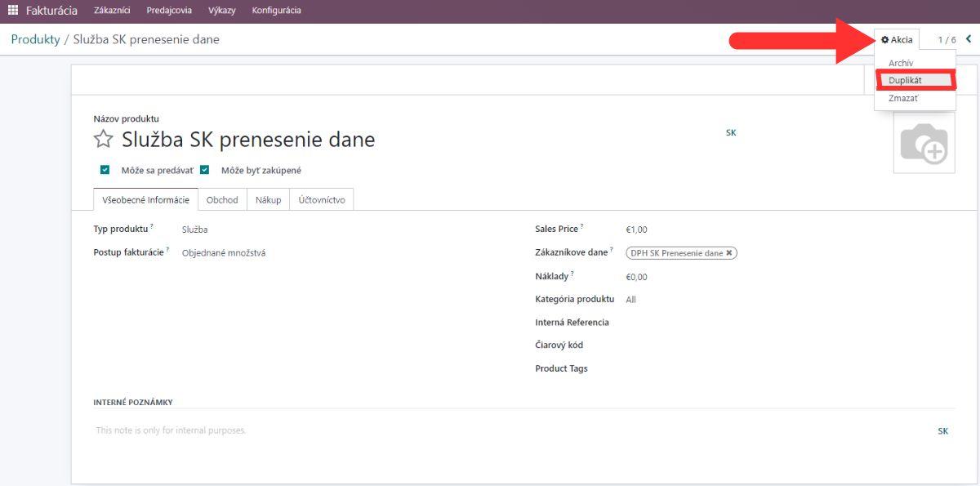Choose Archív in the action menu

point(901,63)
